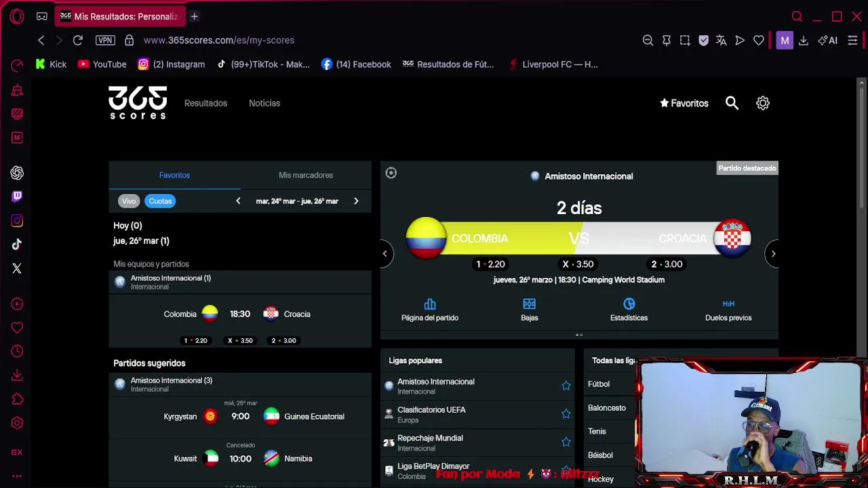
Task: Favorite Repechaje Mundial star
Action: [x=566, y=442]
